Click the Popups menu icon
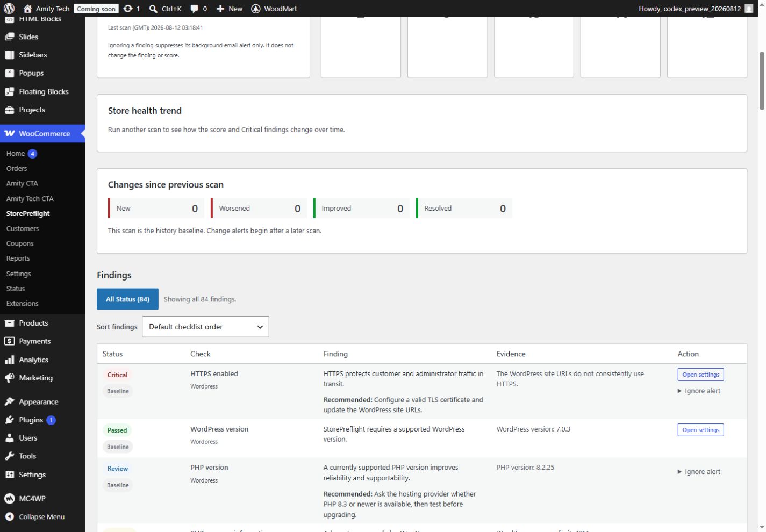 point(10,73)
